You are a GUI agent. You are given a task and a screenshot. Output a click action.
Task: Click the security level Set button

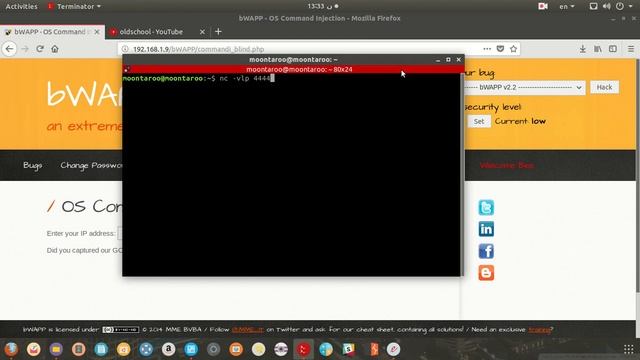pos(479,121)
